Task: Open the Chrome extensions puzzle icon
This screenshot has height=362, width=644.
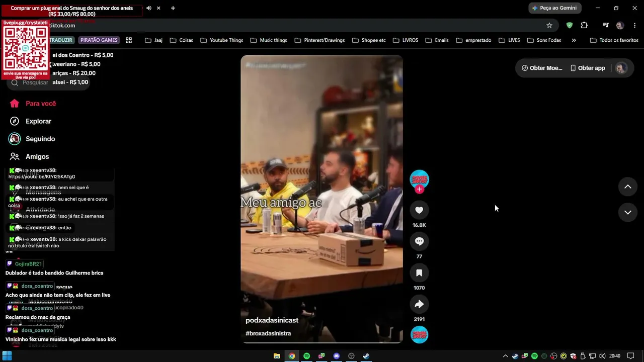Action: (584, 26)
